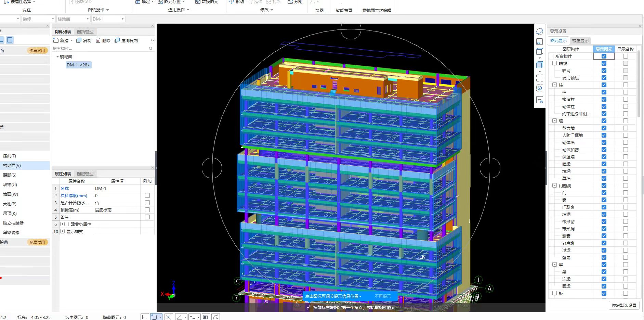Collapse the 轴线 tree node
Screen dimensions: 644x320
tap(555, 63)
